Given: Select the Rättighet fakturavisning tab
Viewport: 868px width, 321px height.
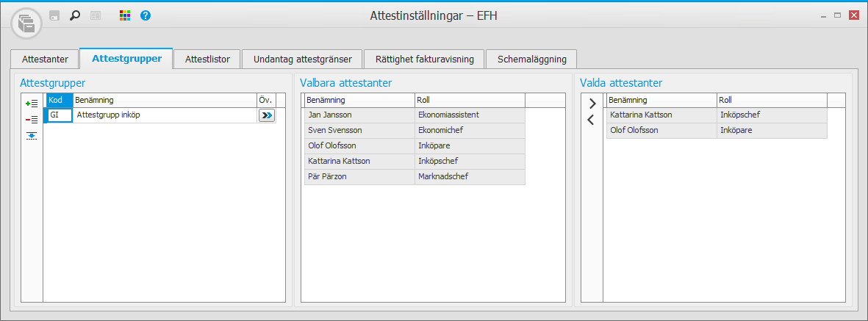Looking at the screenshot, I should coord(423,59).
